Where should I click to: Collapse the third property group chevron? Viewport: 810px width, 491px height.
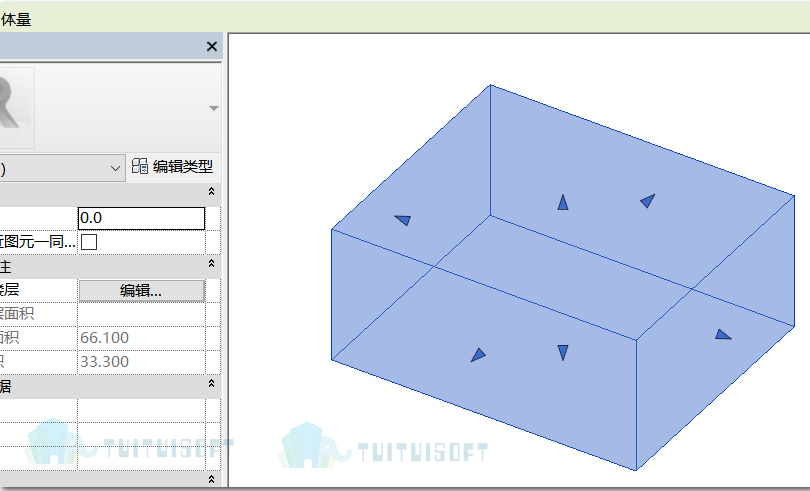211,383
